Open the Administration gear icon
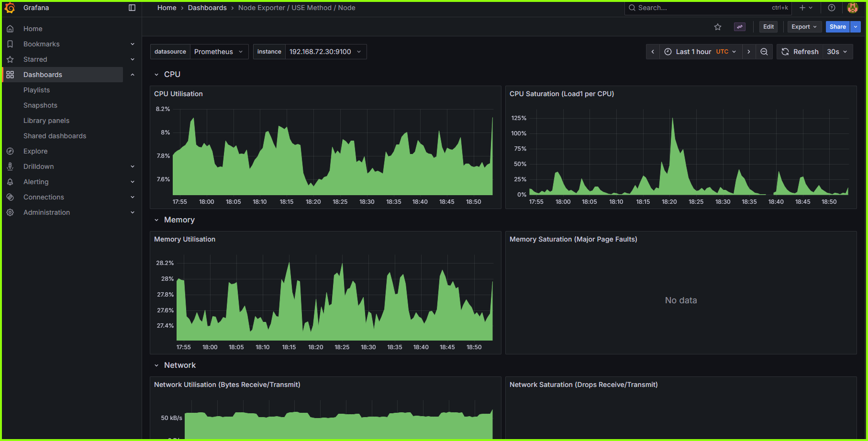The image size is (868, 441). click(x=10, y=212)
